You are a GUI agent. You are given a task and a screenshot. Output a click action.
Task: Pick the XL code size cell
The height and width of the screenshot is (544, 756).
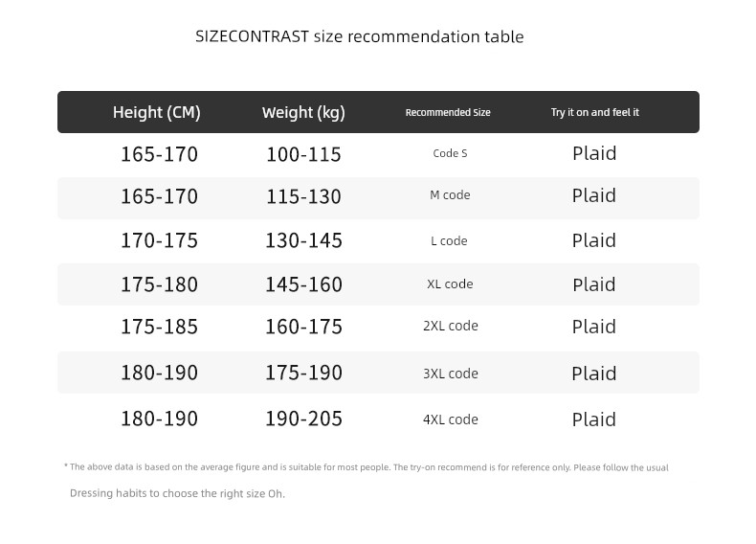tap(450, 284)
